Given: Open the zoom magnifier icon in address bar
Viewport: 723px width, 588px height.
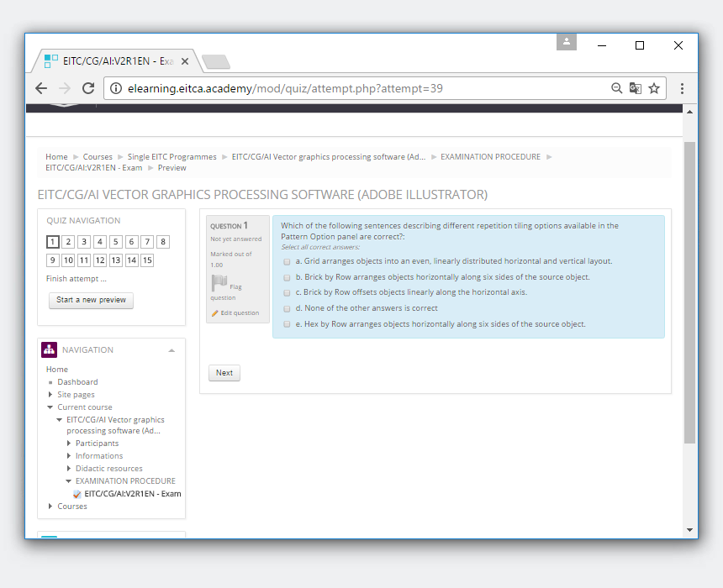Looking at the screenshot, I should pos(616,88).
